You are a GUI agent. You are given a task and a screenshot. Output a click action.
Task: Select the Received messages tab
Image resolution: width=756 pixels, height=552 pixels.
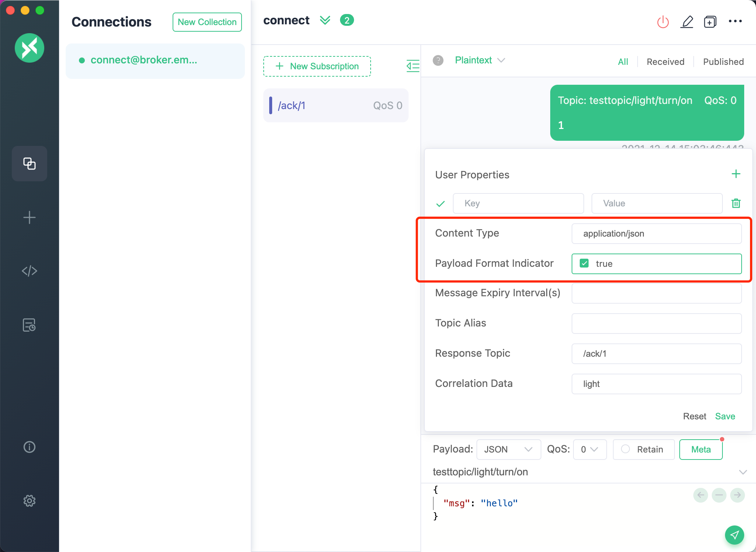[665, 60]
